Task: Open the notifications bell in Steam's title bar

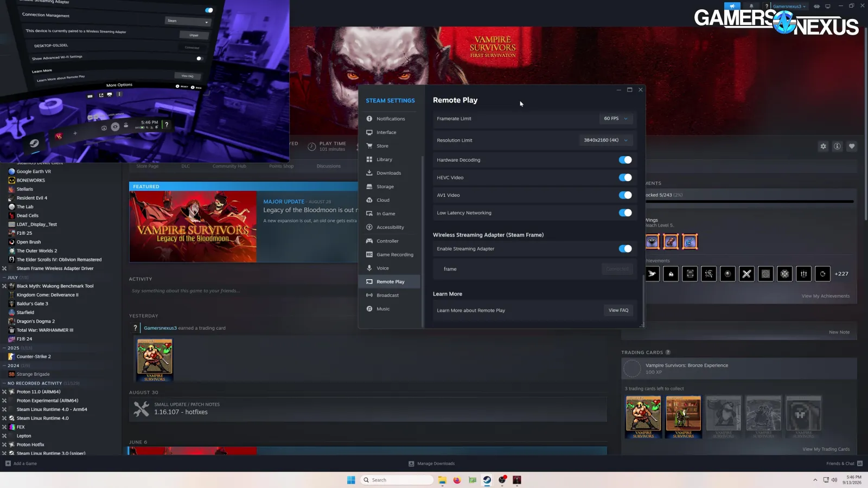Action: (x=751, y=6)
